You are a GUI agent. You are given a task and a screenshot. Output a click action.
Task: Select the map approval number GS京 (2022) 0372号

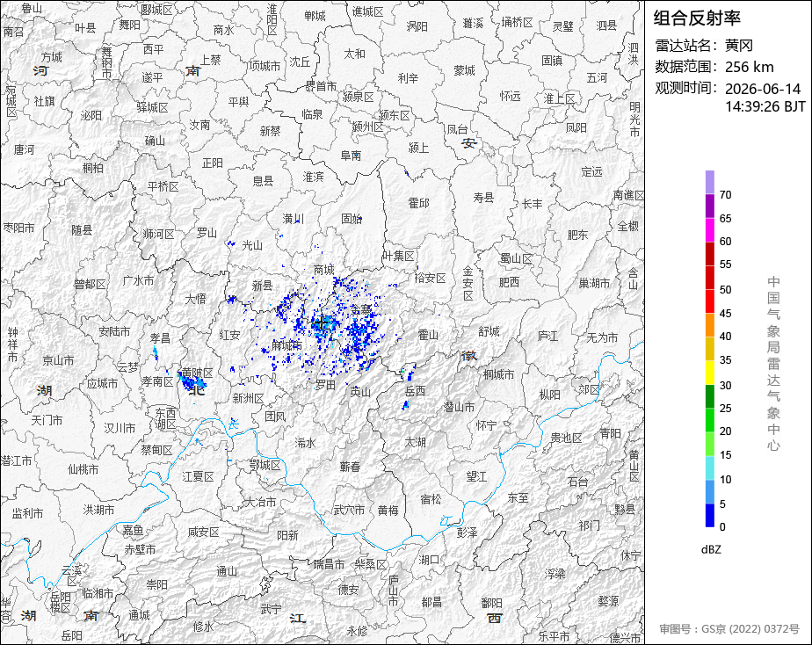[750, 629]
